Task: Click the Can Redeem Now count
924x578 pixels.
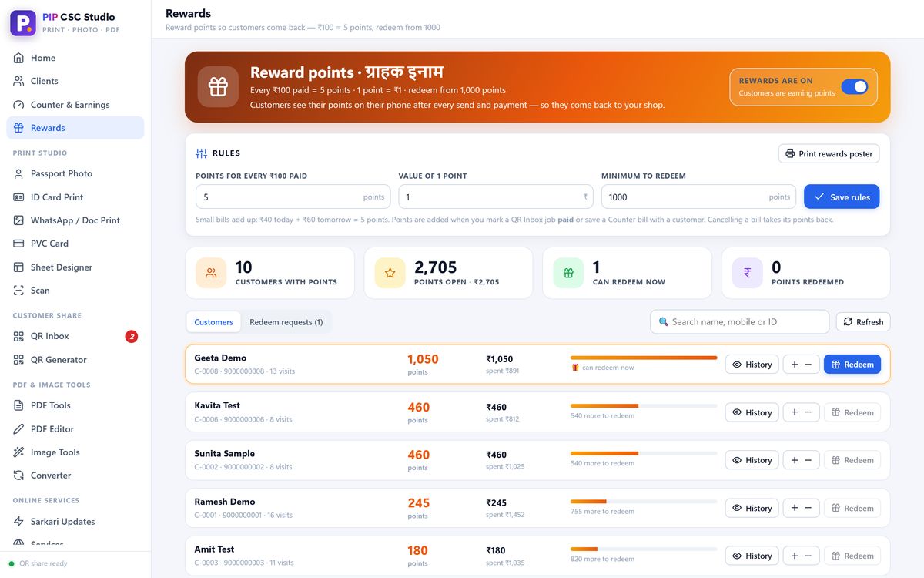Action: (x=596, y=267)
